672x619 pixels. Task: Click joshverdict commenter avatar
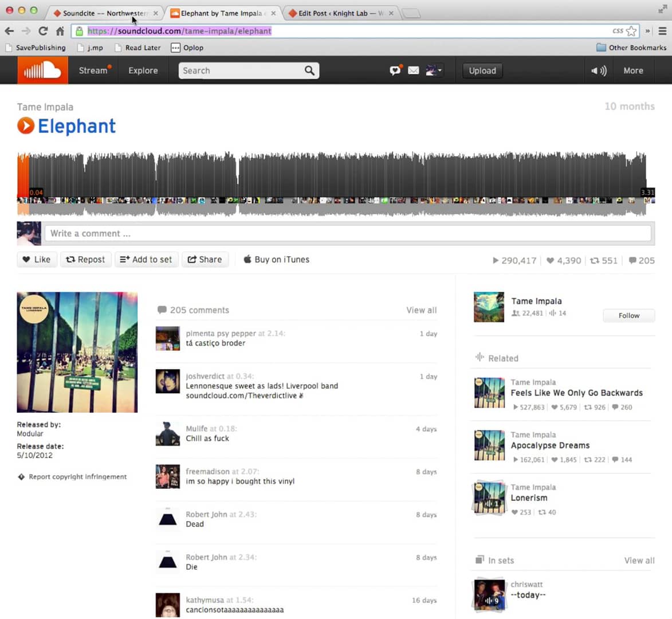click(x=168, y=381)
